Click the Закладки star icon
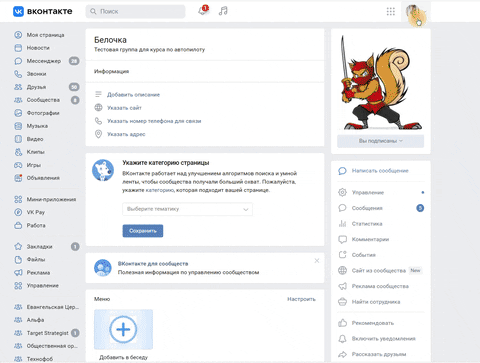This screenshot has height=363, width=480. pos(18,247)
